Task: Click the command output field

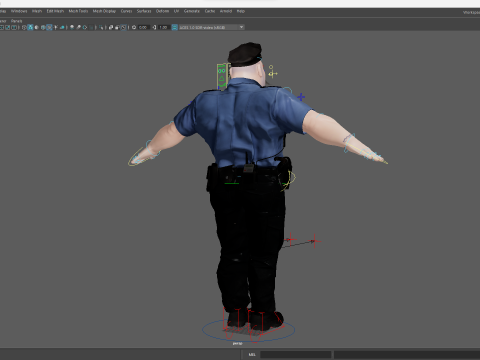Action: (407, 354)
